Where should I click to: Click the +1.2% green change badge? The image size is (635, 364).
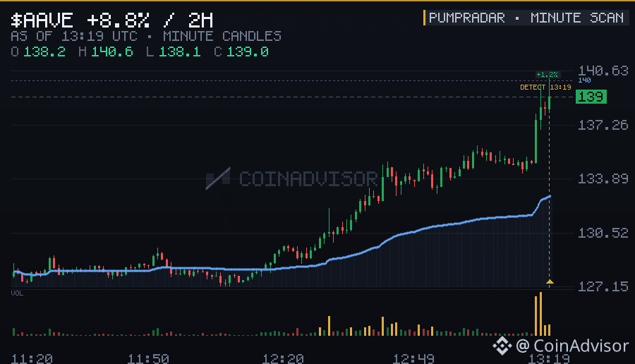[x=547, y=75]
